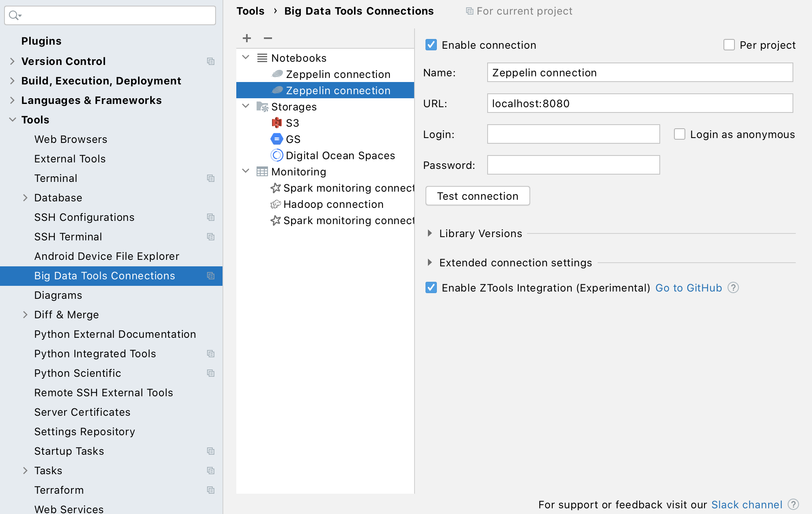Click the settings search field
812x514 pixels.
tap(110, 15)
